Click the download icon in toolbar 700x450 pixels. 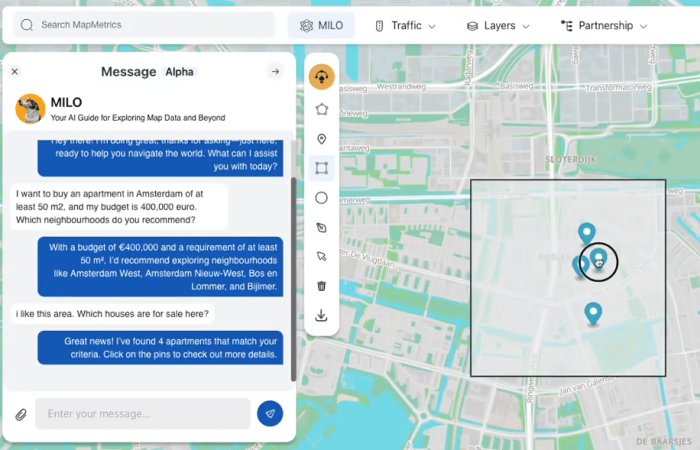pos(321,316)
